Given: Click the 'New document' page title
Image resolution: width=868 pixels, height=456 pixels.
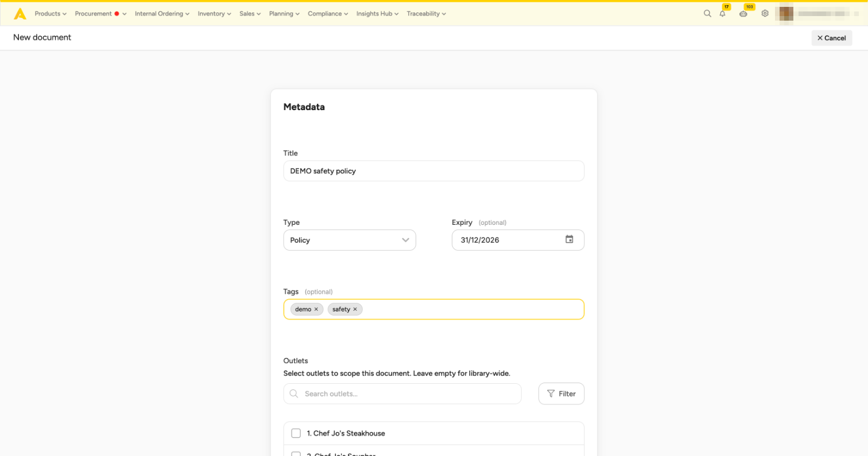Looking at the screenshot, I should pyautogui.click(x=42, y=37).
